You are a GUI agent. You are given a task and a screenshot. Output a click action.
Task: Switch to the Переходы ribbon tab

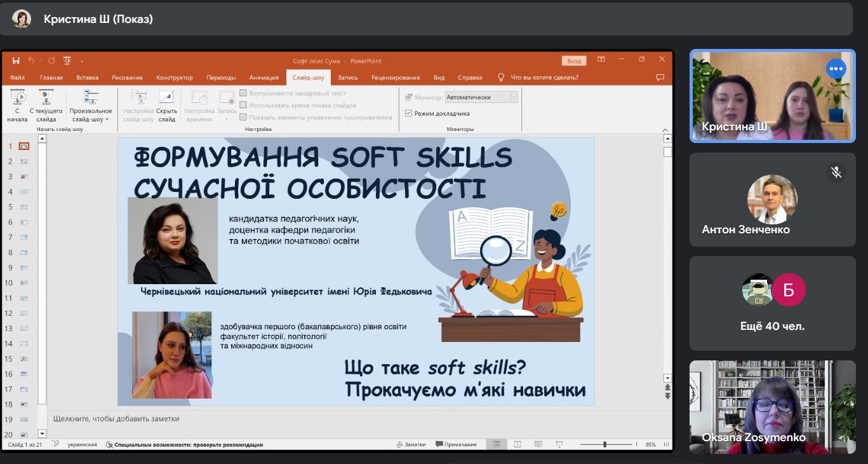click(221, 78)
